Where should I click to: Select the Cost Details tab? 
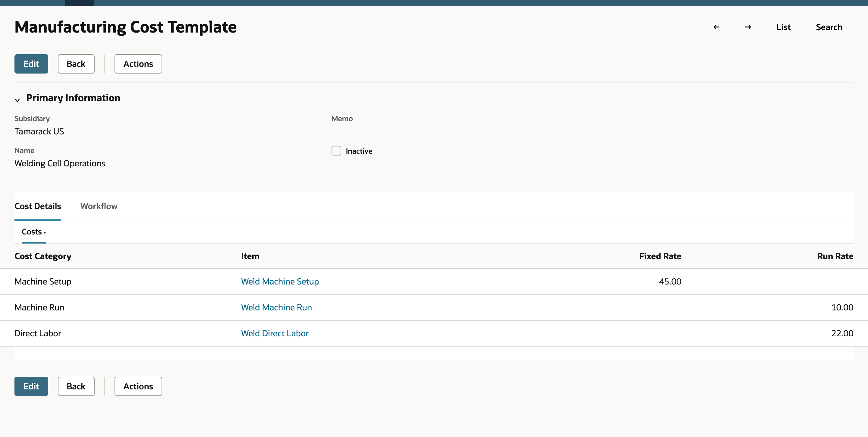(38, 206)
